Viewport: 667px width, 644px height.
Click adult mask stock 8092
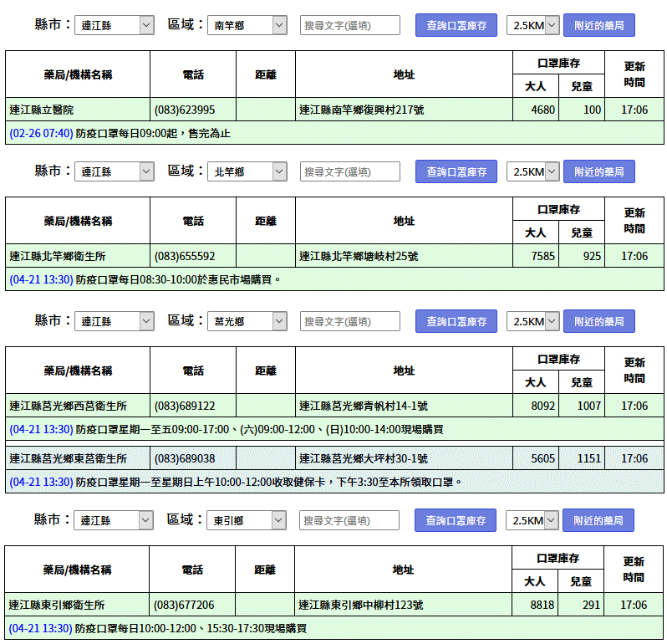point(542,406)
